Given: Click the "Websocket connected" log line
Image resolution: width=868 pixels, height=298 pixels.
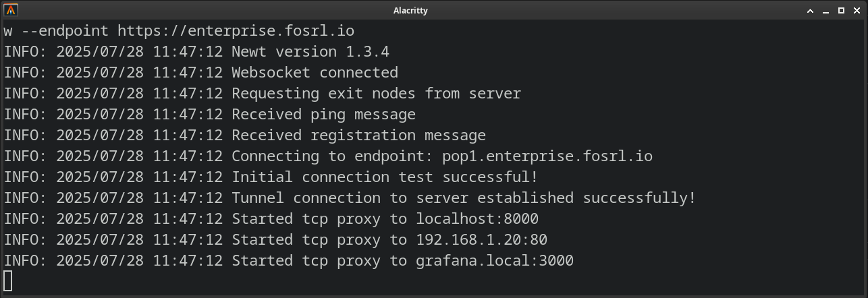Looking at the screenshot, I should tap(315, 73).
